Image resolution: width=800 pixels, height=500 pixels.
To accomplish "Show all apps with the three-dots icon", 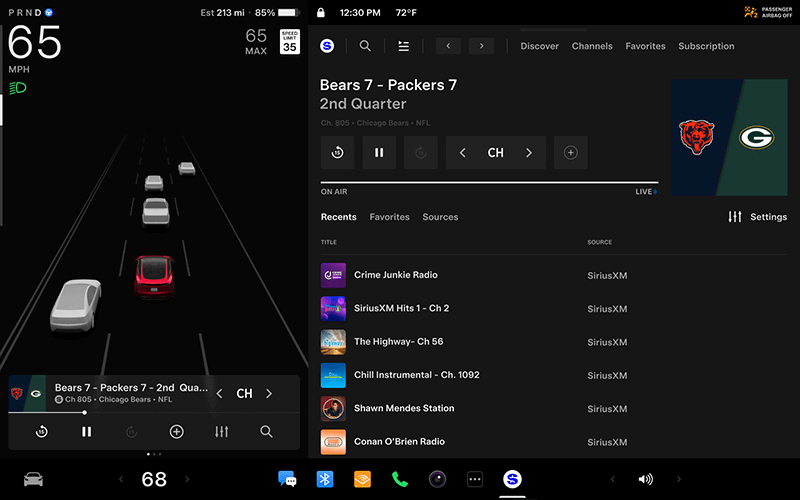I will (x=475, y=479).
